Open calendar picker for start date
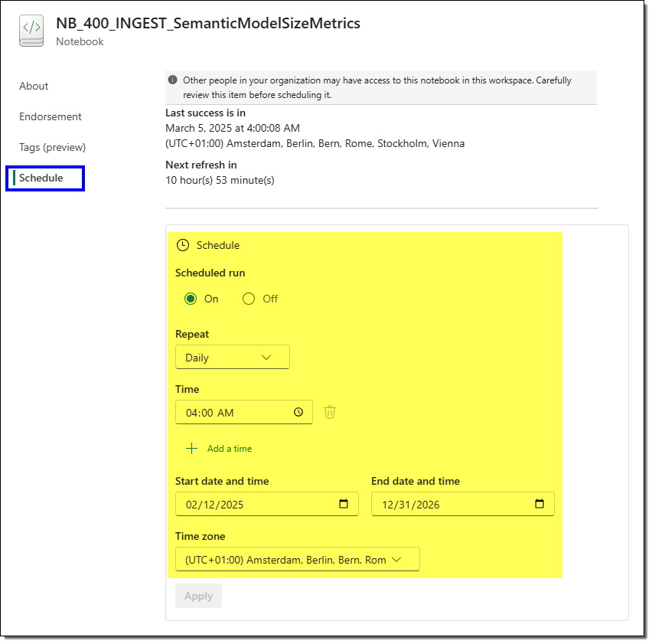Image resolution: width=652 pixels, height=644 pixels. click(x=344, y=504)
